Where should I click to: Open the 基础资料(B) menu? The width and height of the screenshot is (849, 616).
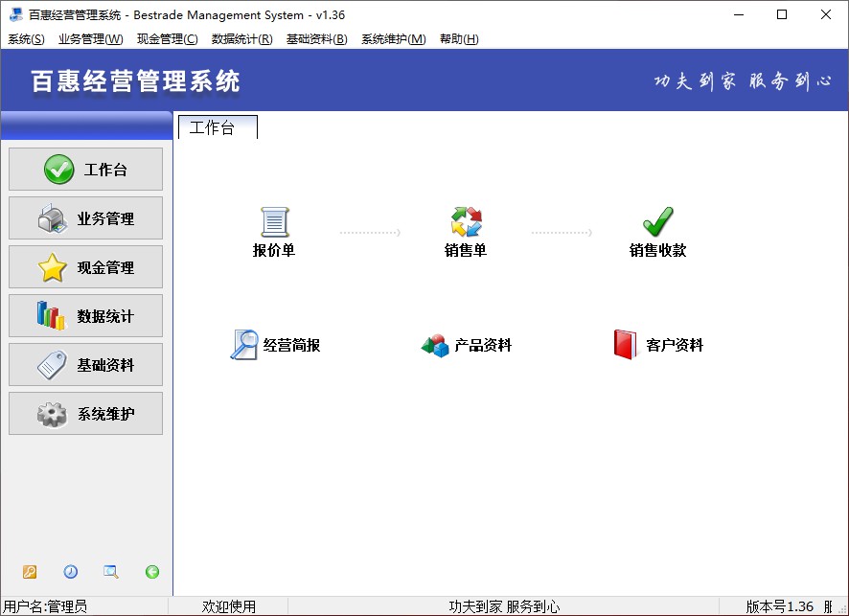[x=317, y=39]
